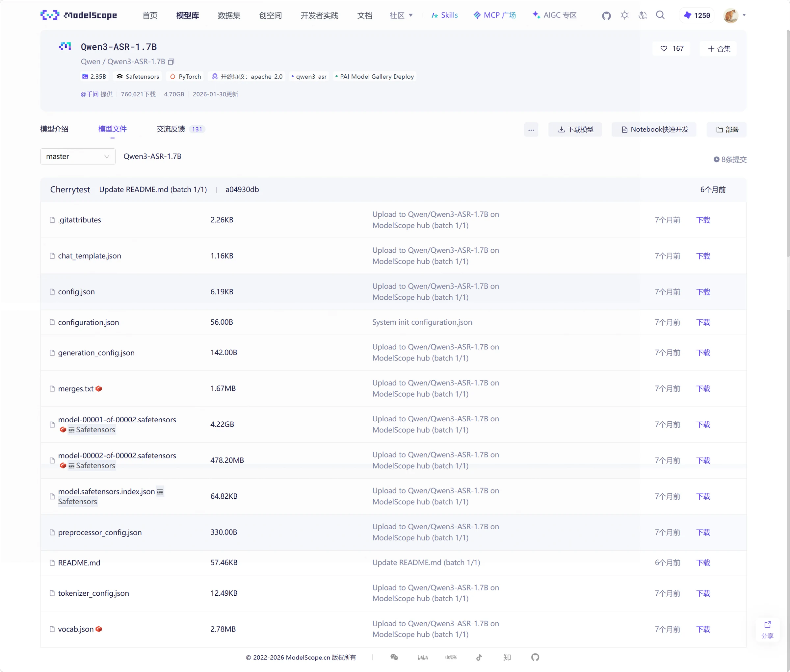The width and height of the screenshot is (790, 672).
Task: Open preprocessor_config.json
Action: [x=100, y=532]
